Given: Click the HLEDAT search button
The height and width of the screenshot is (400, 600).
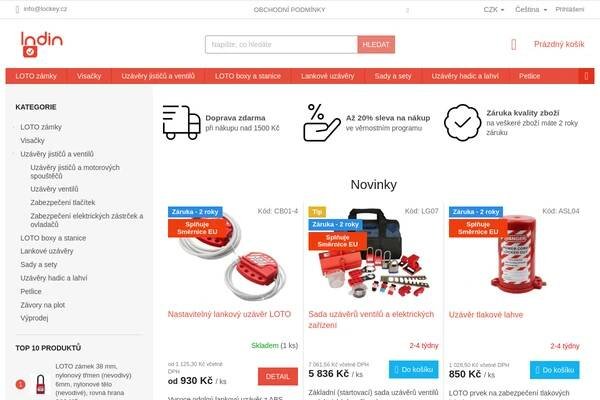Looking at the screenshot, I should tap(376, 45).
